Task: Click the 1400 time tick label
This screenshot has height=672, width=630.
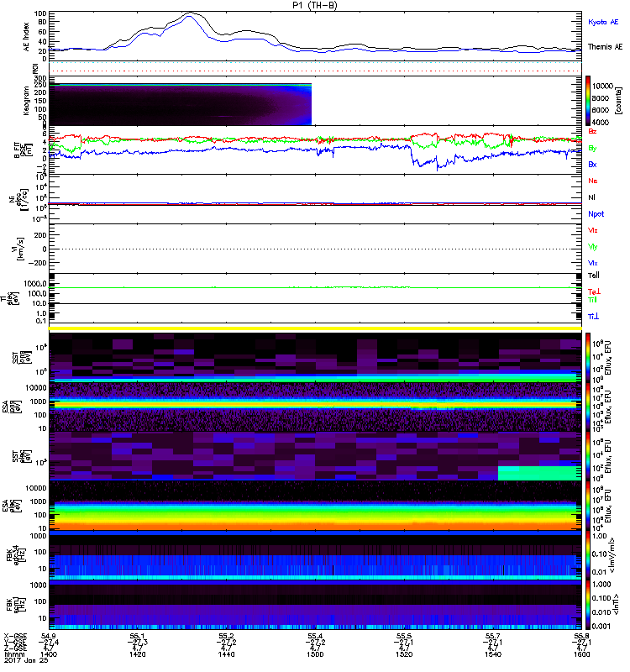Action: (x=49, y=654)
